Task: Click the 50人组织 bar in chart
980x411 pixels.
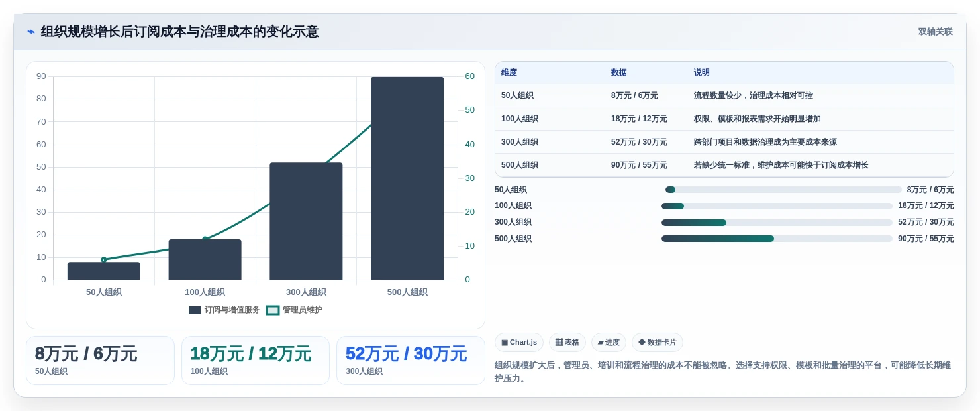Action: click(104, 271)
